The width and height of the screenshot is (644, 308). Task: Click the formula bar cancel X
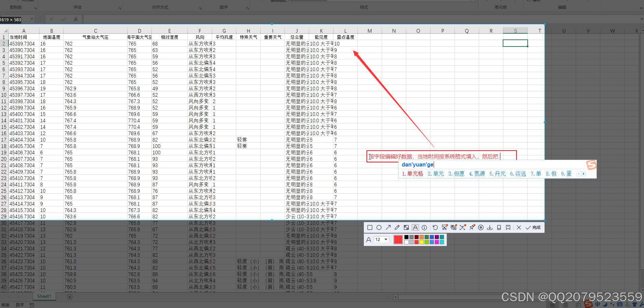(x=51, y=19)
